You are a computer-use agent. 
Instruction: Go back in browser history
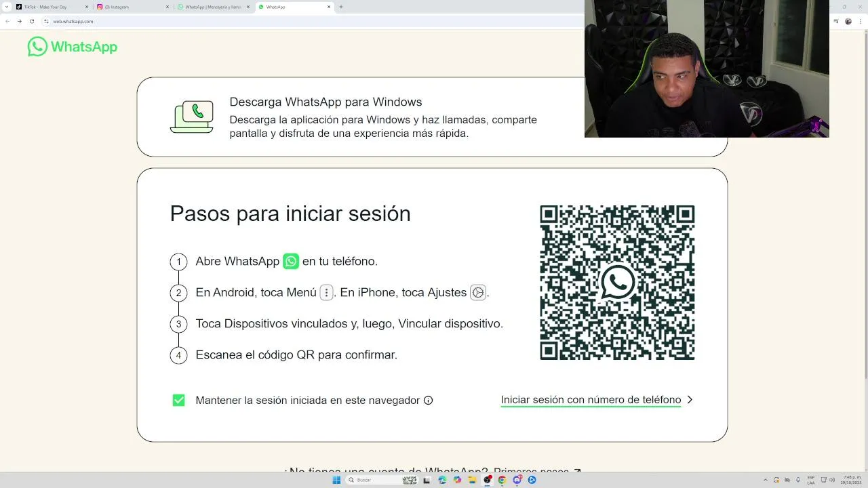(x=7, y=21)
